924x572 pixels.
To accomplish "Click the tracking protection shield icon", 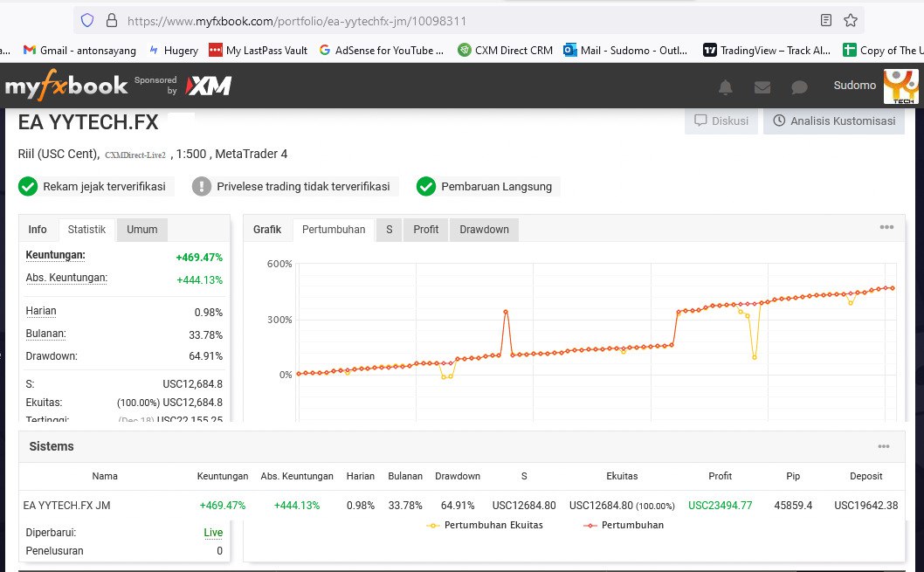I will pyautogui.click(x=86, y=19).
